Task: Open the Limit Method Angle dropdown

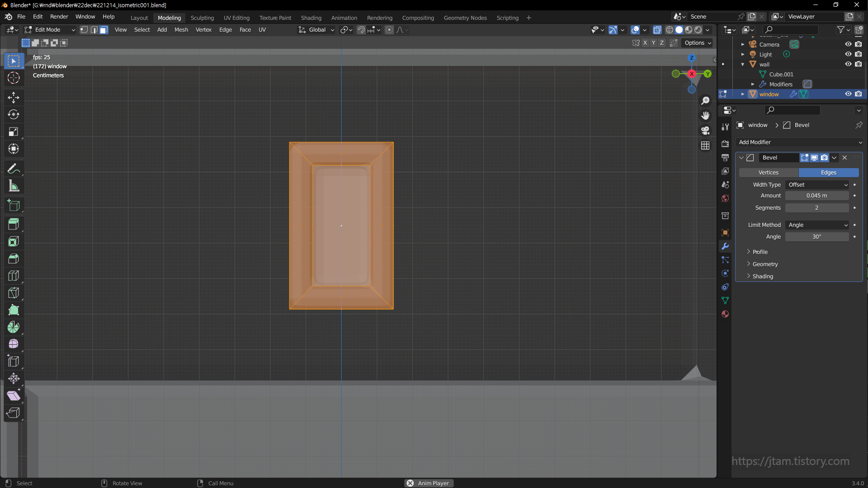Action: click(x=817, y=225)
